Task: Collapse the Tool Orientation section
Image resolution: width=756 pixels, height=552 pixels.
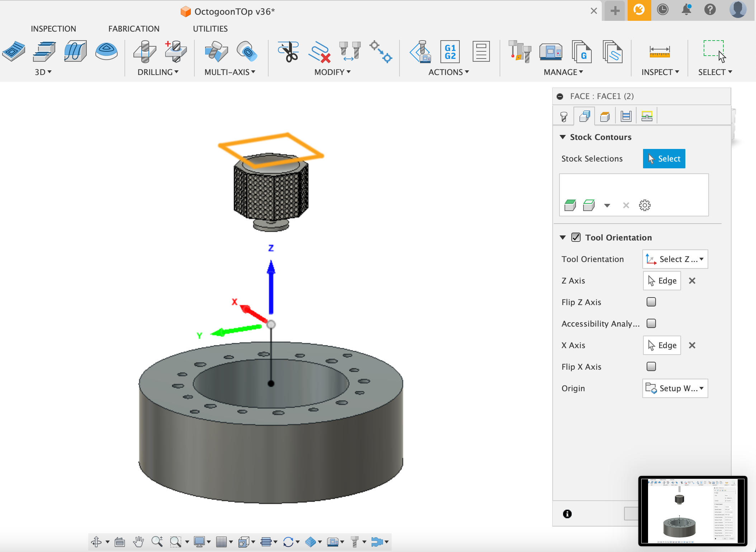Action: [563, 238]
